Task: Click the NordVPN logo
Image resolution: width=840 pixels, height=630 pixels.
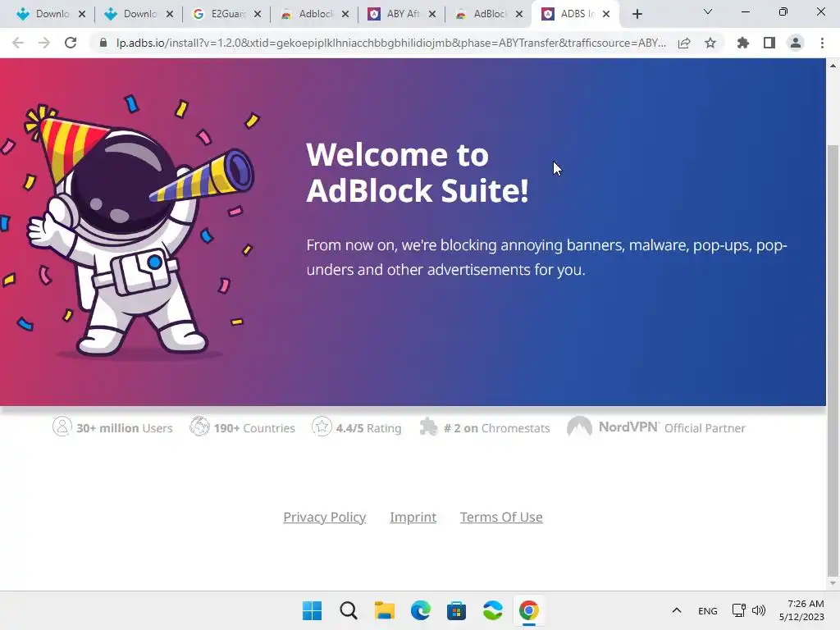Action: point(613,427)
